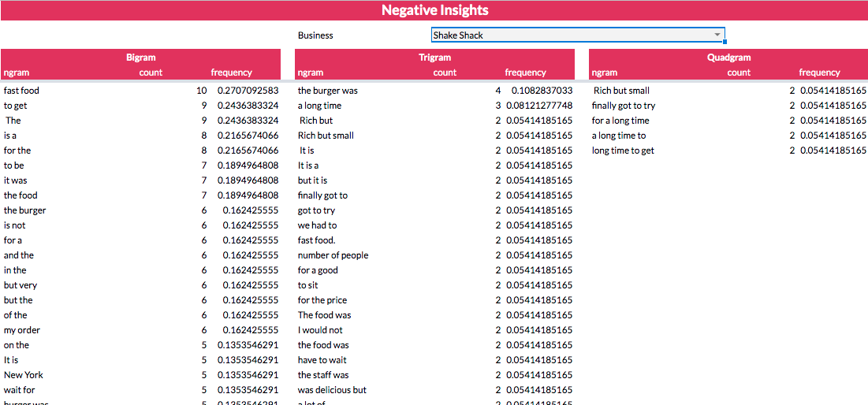Click the Negative Insights title banner

click(x=434, y=10)
